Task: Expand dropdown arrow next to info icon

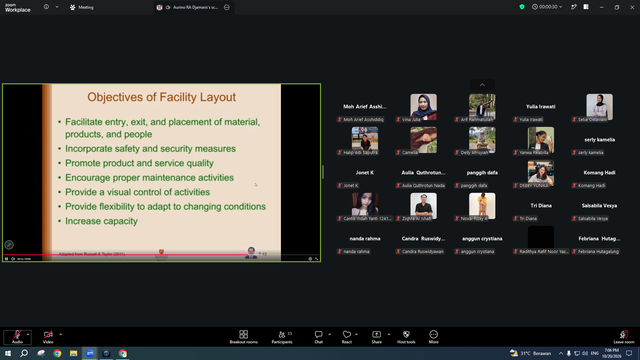Action: point(57,7)
